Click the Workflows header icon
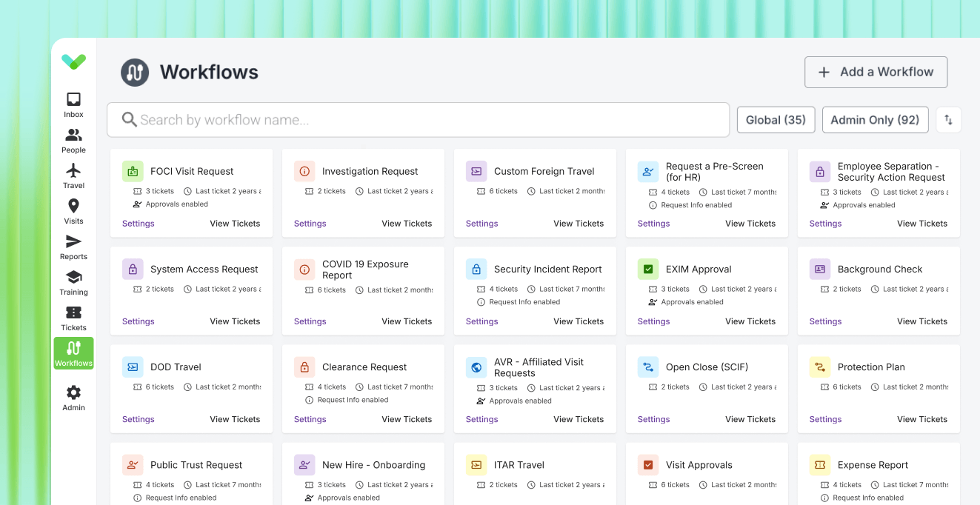Viewport: 980px width, 505px height. 135,73
